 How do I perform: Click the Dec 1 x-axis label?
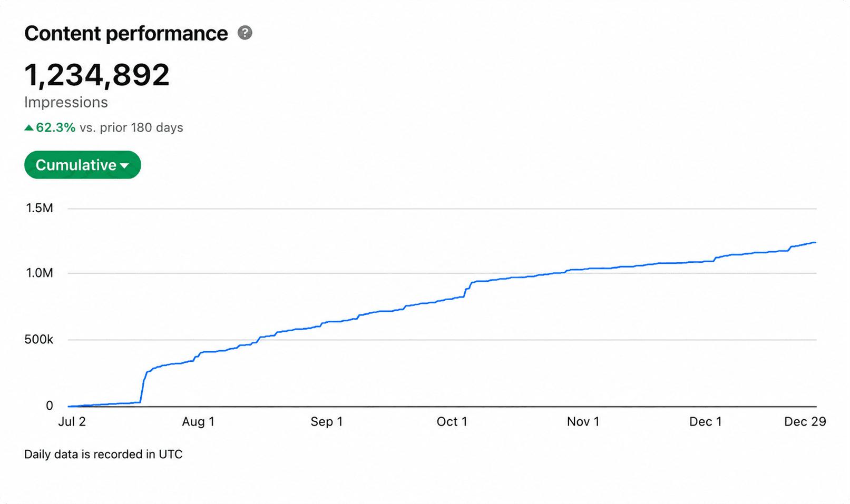click(705, 421)
